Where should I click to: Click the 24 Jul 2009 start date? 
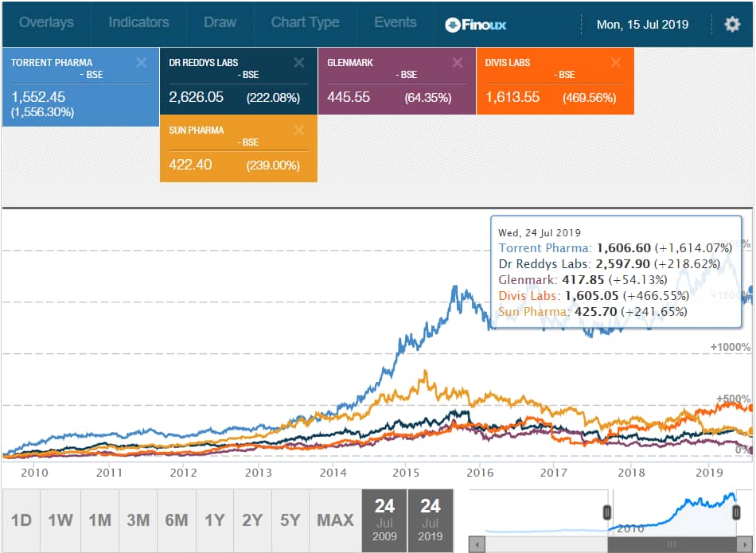(384, 520)
